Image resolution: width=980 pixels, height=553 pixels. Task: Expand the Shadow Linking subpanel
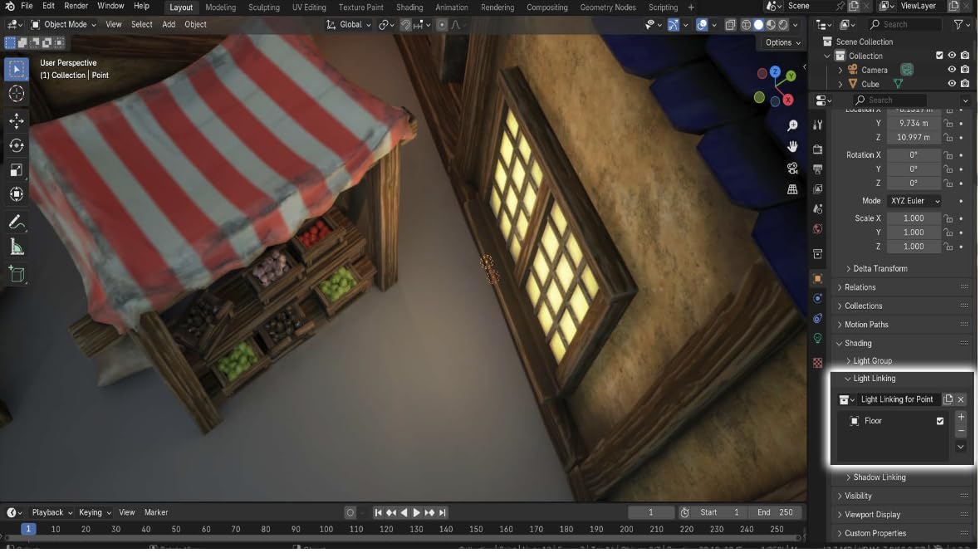pos(879,478)
